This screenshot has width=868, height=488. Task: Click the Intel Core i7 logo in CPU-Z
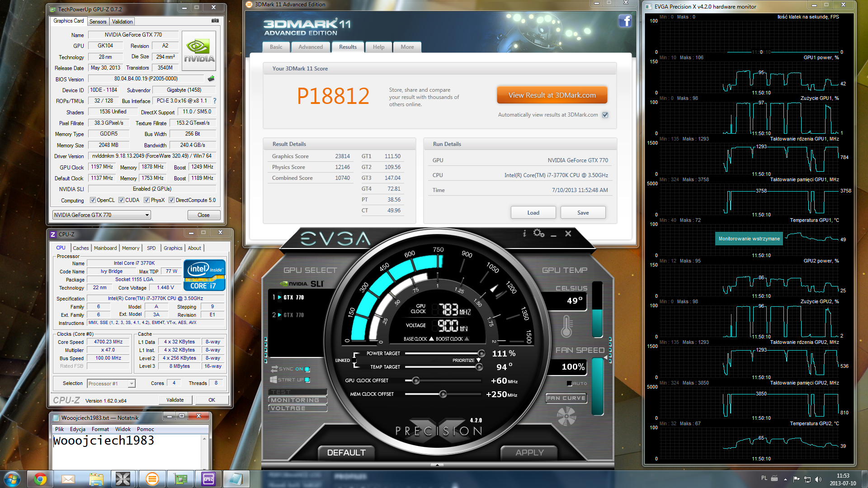[x=204, y=275]
